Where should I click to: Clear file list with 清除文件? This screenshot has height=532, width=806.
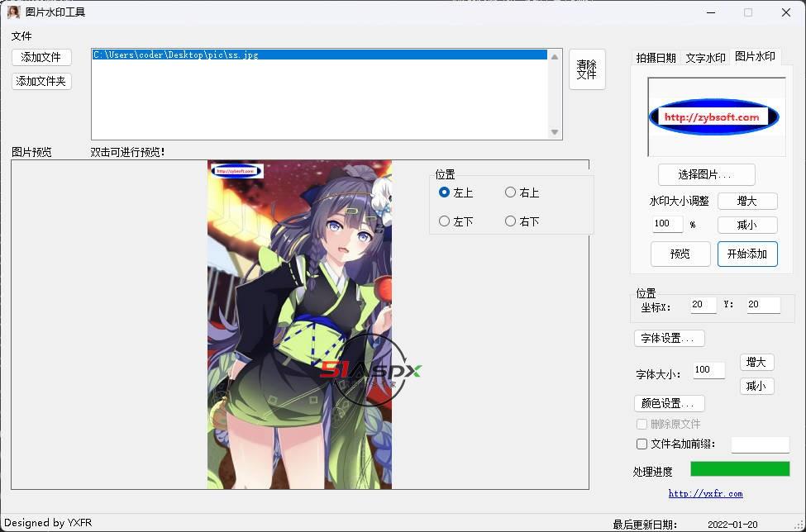(x=587, y=69)
